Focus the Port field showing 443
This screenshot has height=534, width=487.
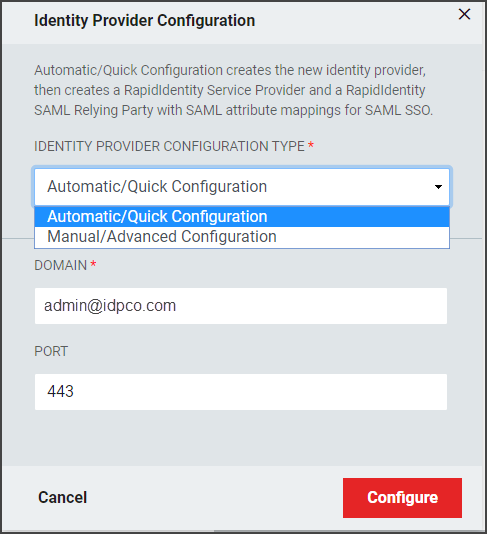pyautogui.click(x=241, y=392)
